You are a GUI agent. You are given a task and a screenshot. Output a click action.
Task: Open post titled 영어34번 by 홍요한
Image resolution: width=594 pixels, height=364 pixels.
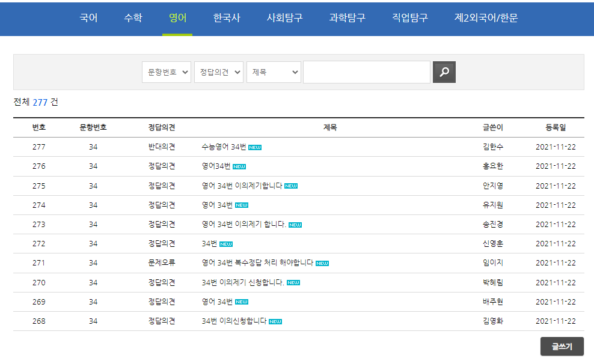[216, 166]
